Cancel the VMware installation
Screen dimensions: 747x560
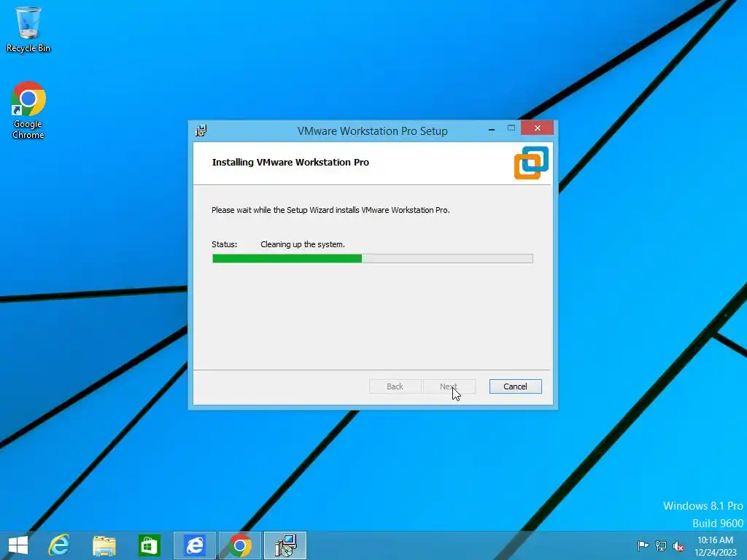(x=515, y=386)
